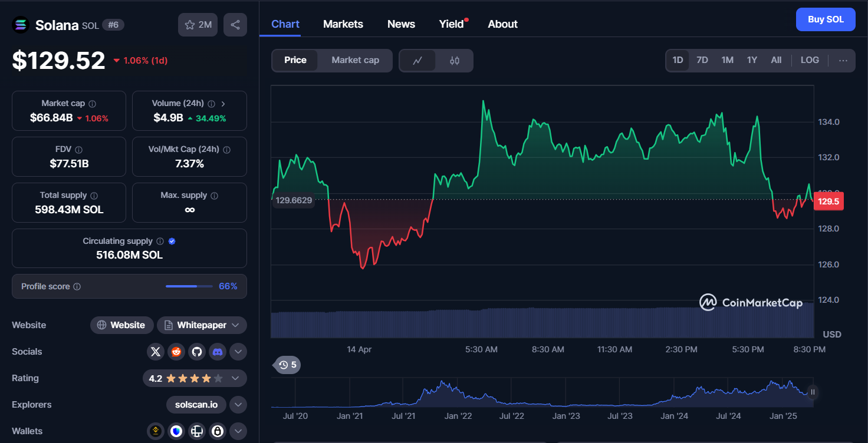Image resolution: width=868 pixels, height=443 pixels.
Task: Click the 129.6629 open price label
Action: click(x=294, y=200)
